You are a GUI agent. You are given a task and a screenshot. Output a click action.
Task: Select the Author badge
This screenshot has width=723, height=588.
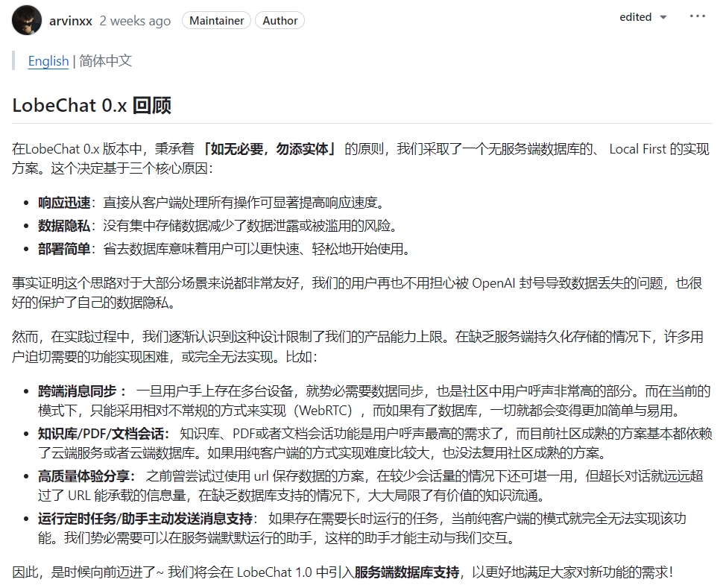click(x=280, y=21)
